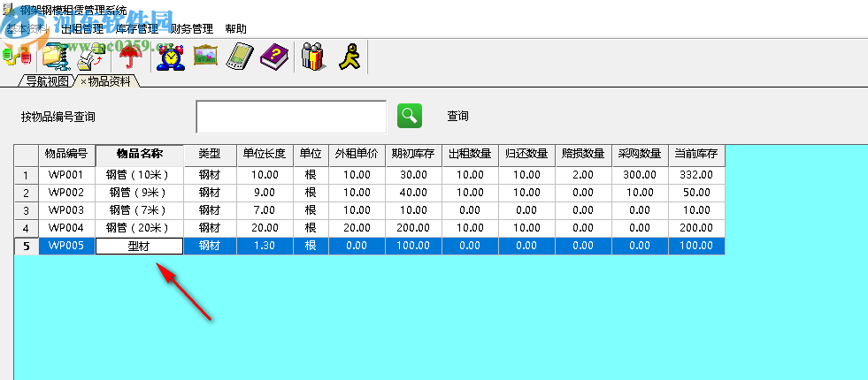Click the 查询 label button
The width and height of the screenshot is (868, 380).
(457, 116)
